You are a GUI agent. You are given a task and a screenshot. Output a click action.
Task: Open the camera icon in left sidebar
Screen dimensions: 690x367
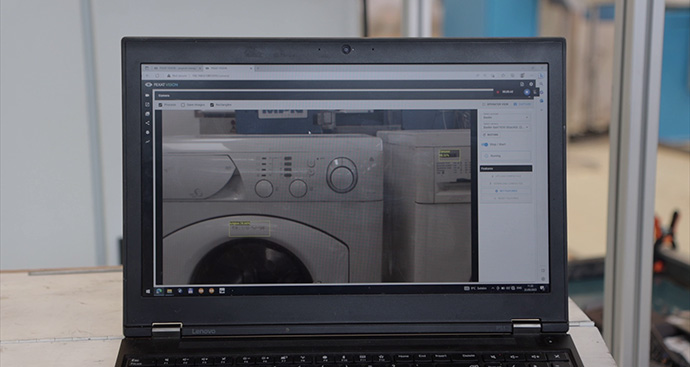coord(147,95)
